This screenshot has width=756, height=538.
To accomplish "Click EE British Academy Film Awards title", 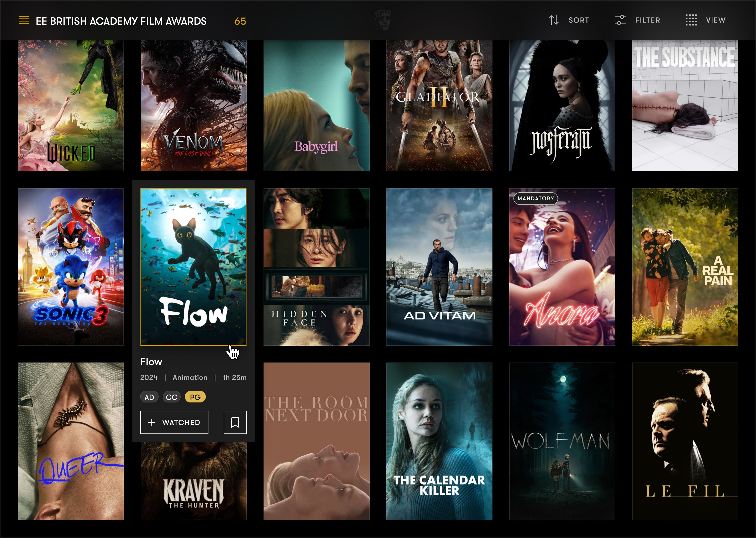I will pos(121,21).
